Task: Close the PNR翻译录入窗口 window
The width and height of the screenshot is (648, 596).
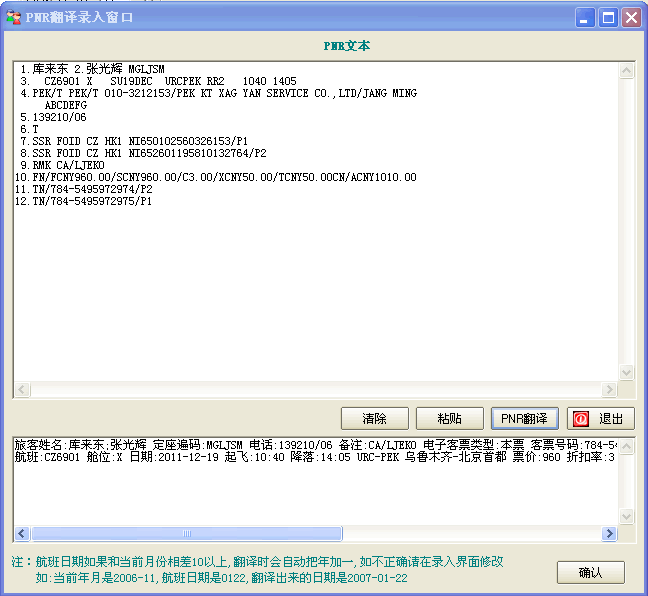Action: [631, 18]
